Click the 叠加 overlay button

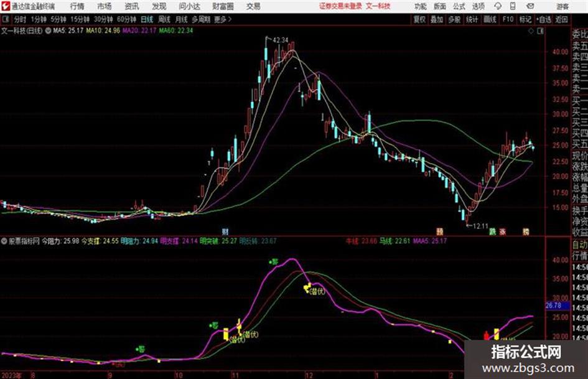pos(437,19)
